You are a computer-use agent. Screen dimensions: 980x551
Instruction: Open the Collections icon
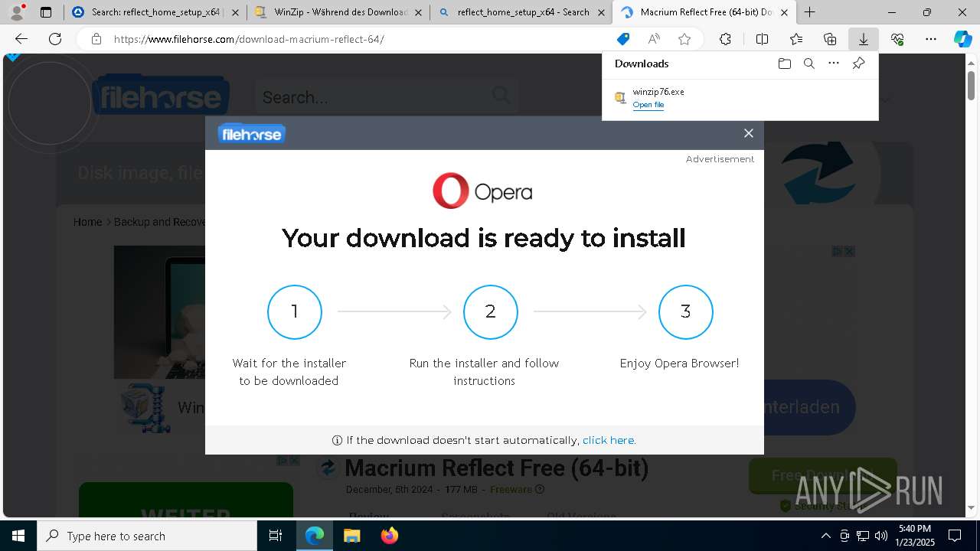[x=830, y=39]
